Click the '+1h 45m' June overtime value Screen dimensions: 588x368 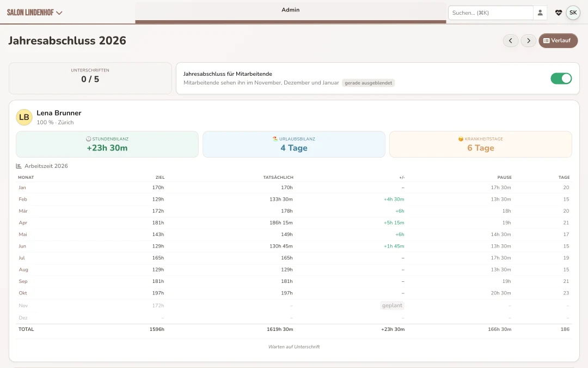coord(394,246)
